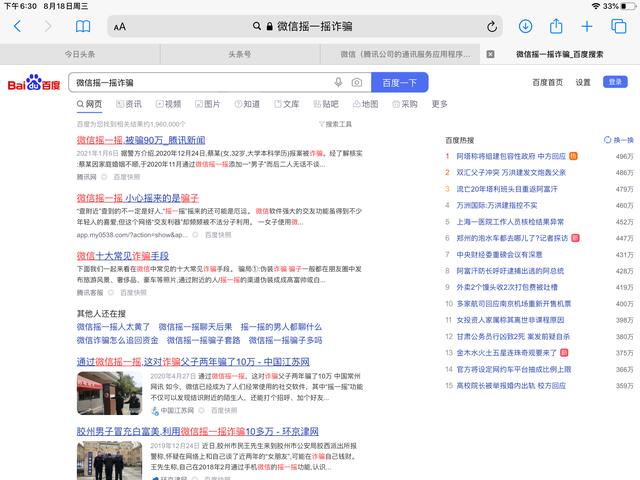Select the 视频 search category
Screen dimensions: 640x480
169,104
